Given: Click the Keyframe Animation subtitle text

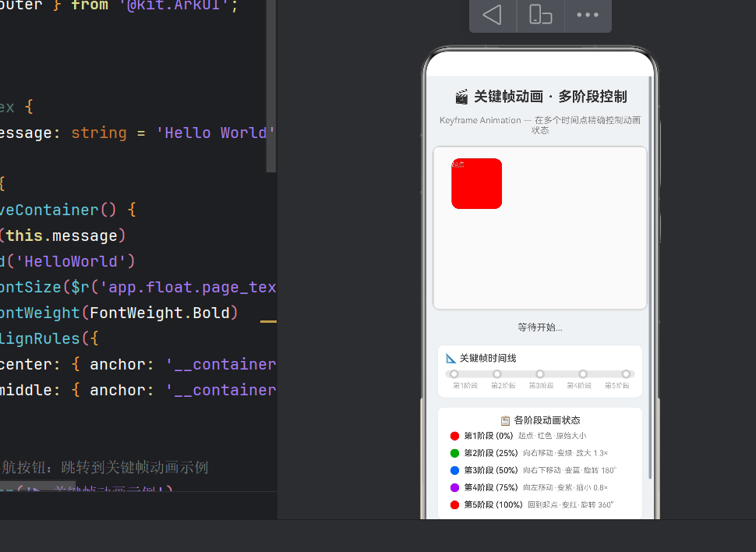Looking at the screenshot, I should 540,125.
